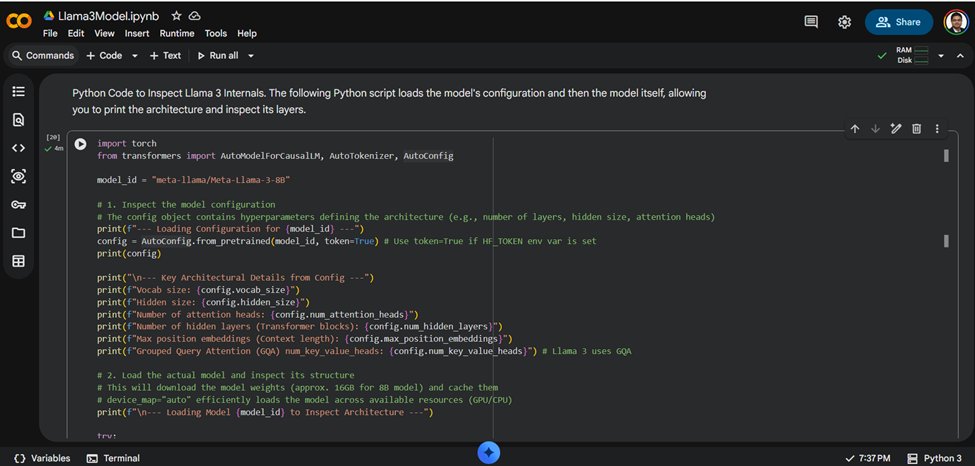Click the Max position embeddings print line
Screen dimensions: 975x466
[305, 339]
